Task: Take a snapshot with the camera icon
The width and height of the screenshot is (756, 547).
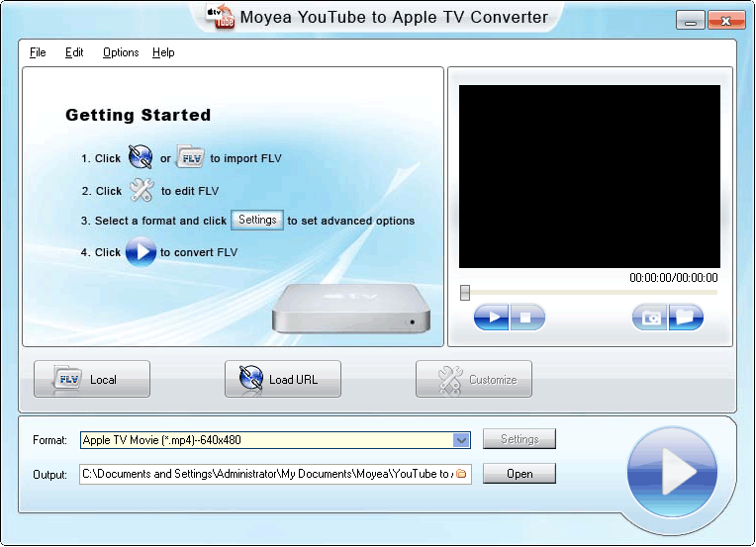Action: [650, 318]
